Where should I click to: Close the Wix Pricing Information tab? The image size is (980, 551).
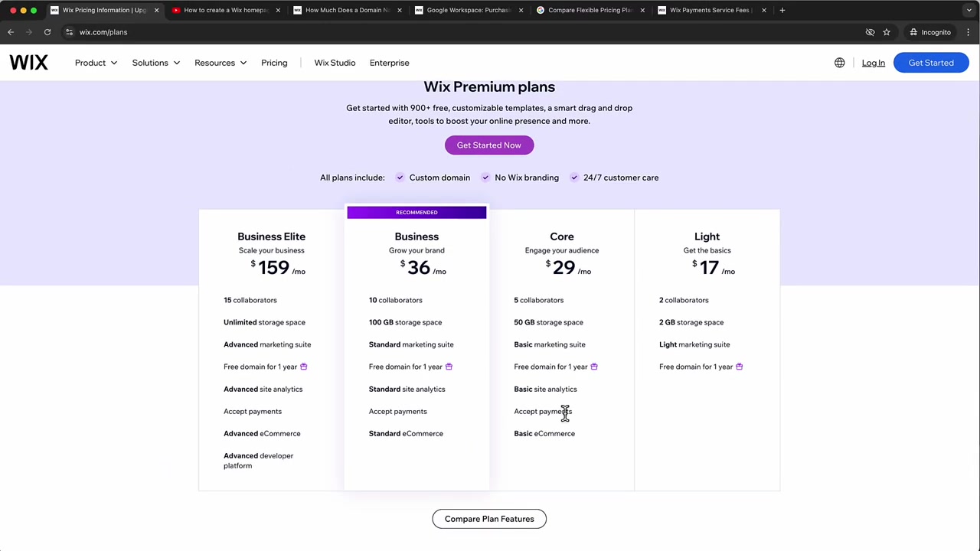pos(156,10)
